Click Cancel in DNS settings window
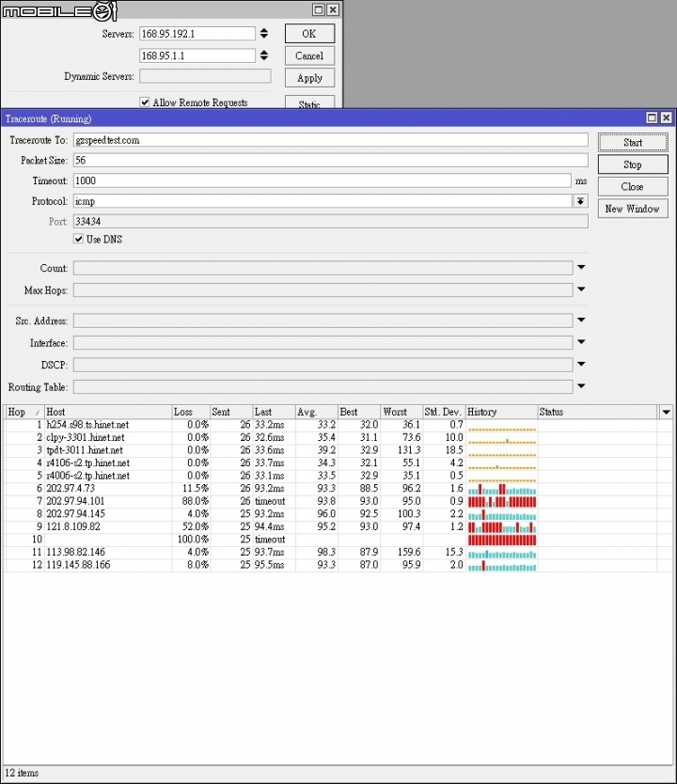677x784 pixels. click(309, 55)
